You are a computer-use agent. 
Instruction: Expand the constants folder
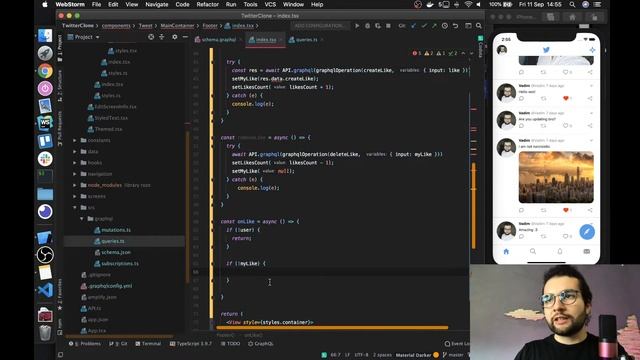point(75,140)
